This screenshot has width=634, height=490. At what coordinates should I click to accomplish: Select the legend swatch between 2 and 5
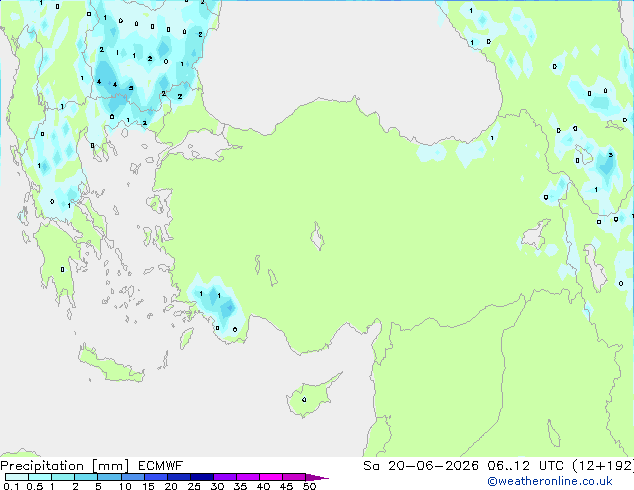coord(86,477)
